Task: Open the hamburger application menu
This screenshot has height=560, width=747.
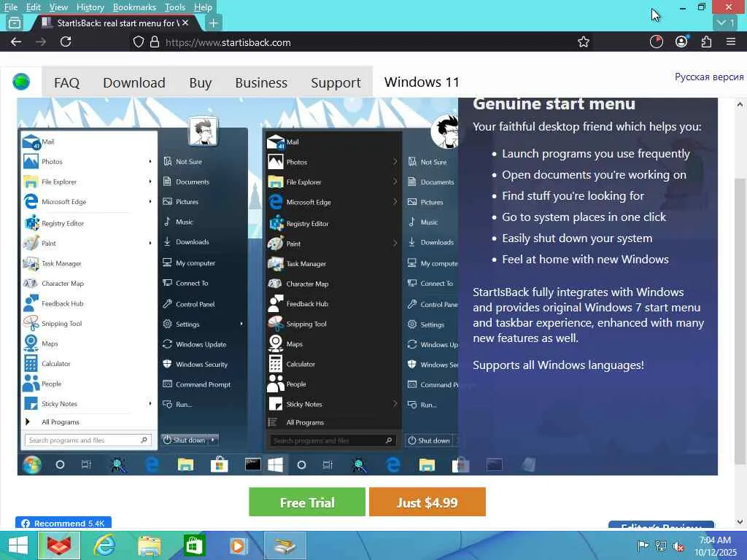Action: tap(731, 42)
